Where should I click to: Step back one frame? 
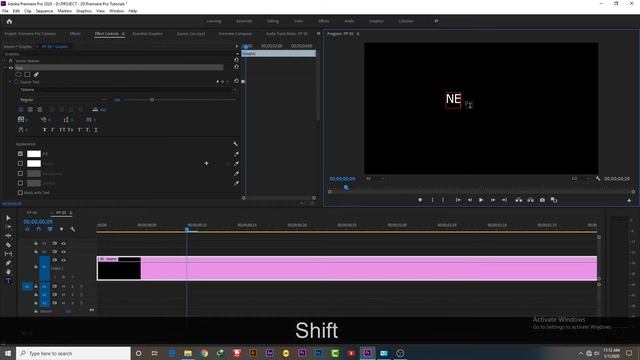click(x=469, y=200)
